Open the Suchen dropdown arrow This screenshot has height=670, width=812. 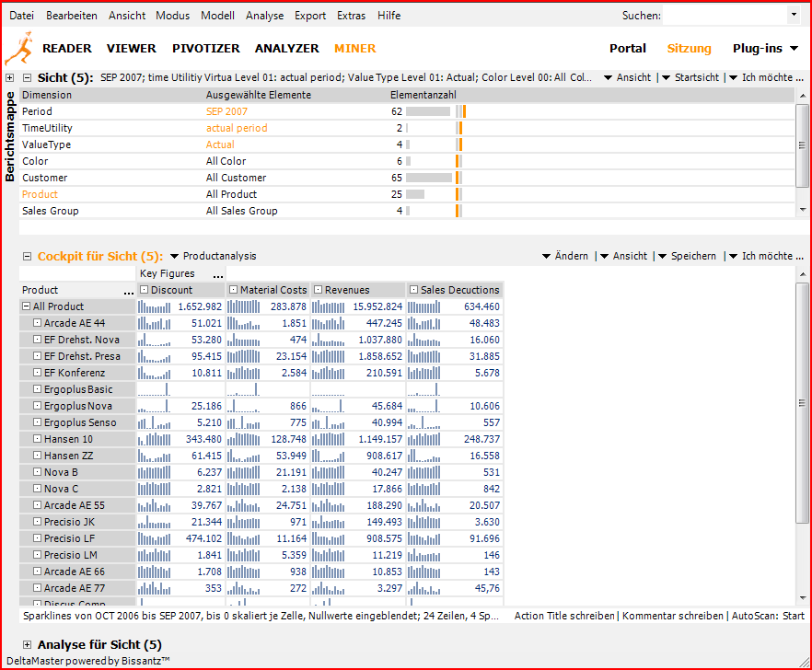(794, 15)
